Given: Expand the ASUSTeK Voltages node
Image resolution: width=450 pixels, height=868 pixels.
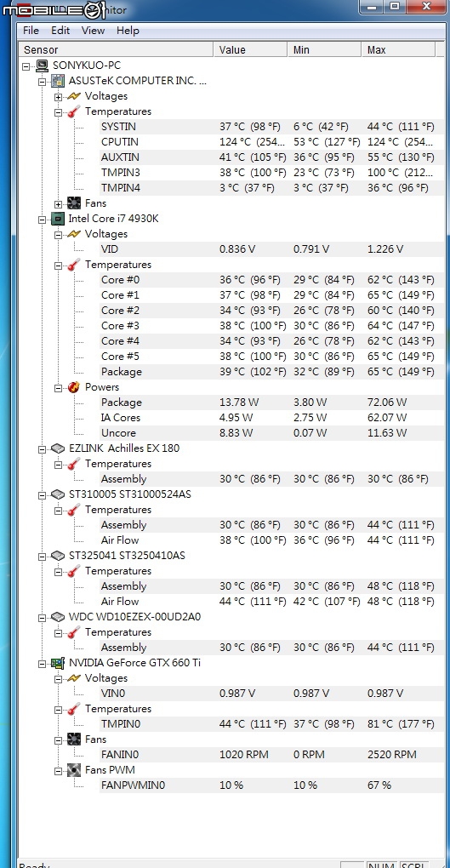Looking at the screenshot, I should [x=58, y=97].
